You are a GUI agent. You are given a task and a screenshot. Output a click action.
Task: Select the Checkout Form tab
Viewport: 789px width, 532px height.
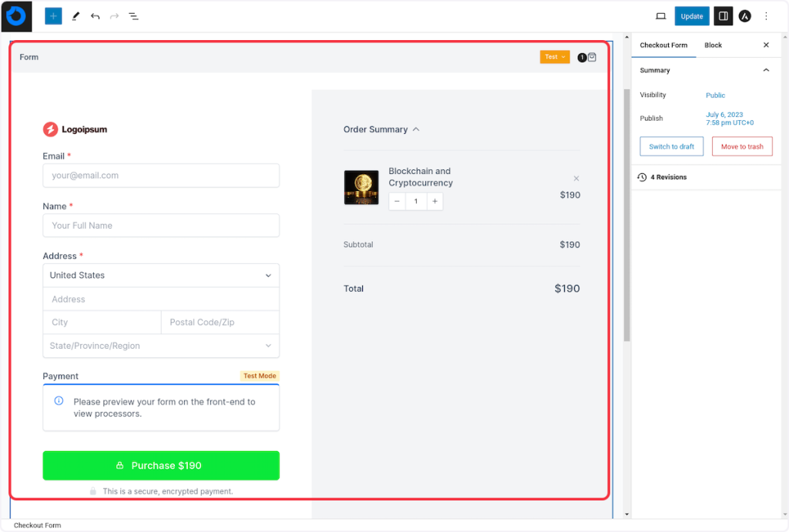[663, 45]
